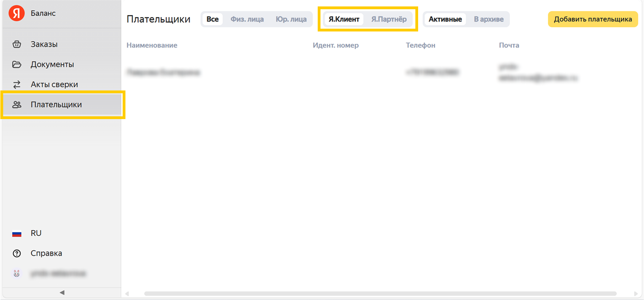The image size is (644, 300).
Task: Click the horizontal scrollbar at the bottom
Action: [380, 294]
